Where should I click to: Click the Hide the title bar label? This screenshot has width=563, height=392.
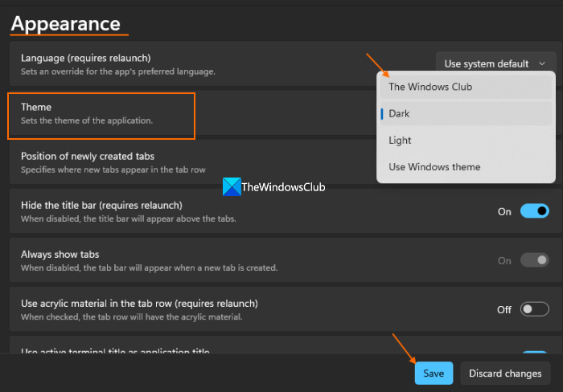(x=101, y=205)
